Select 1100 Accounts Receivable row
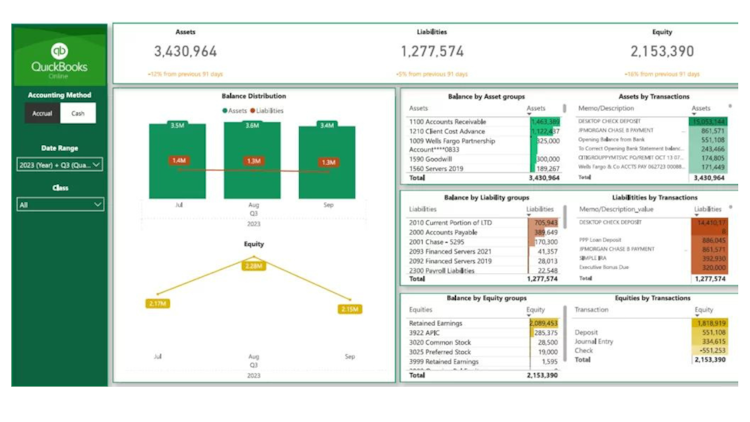 click(x=484, y=122)
